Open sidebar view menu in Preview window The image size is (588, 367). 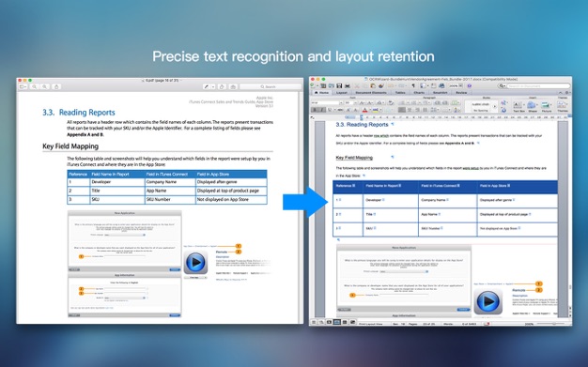(x=23, y=86)
